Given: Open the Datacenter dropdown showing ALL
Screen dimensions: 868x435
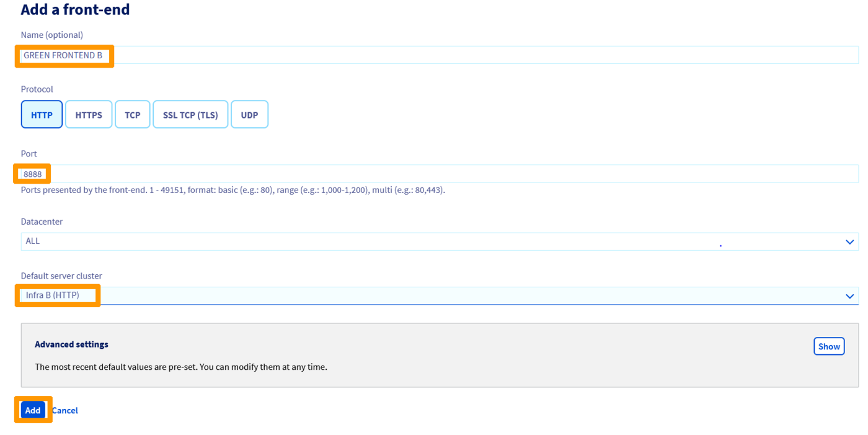Looking at the screenshot, I should 434,241.
